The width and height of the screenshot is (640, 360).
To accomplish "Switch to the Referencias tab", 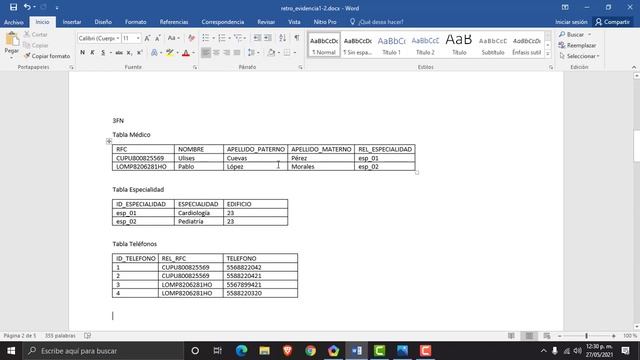I will point(174,22).
